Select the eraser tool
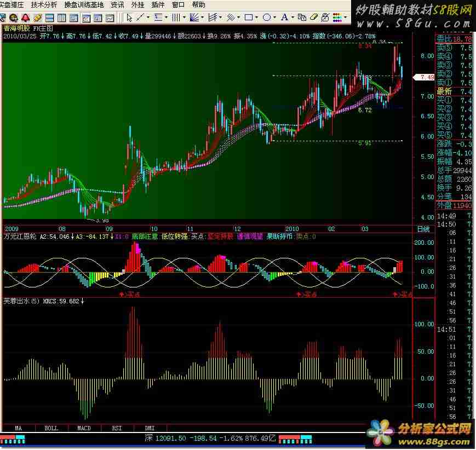 313,18
